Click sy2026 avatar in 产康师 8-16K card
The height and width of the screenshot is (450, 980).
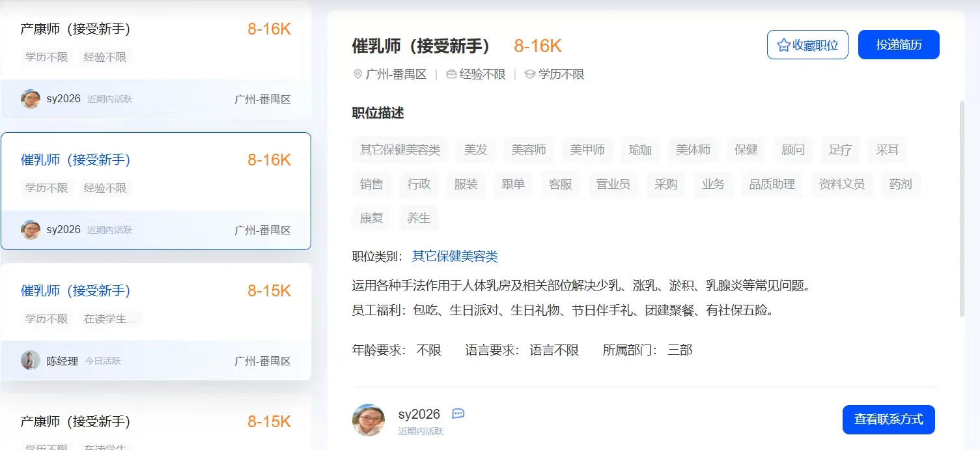click(31, 99)
